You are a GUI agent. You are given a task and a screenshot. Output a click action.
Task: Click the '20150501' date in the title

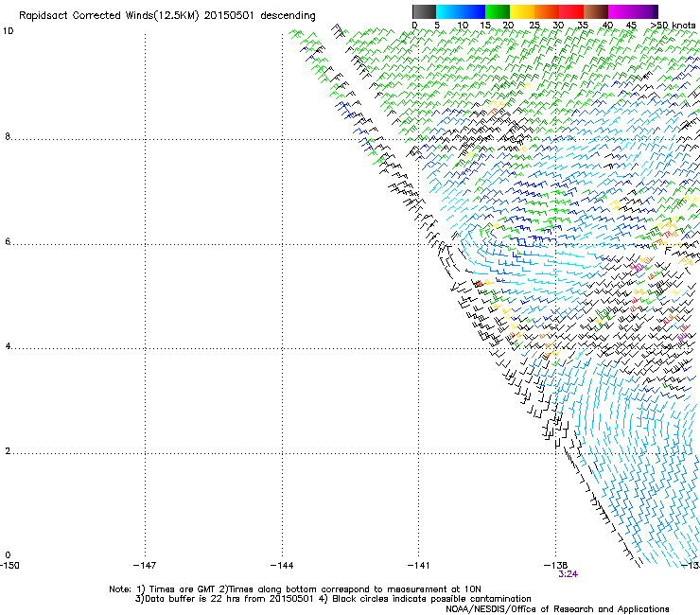click(229, 16)
